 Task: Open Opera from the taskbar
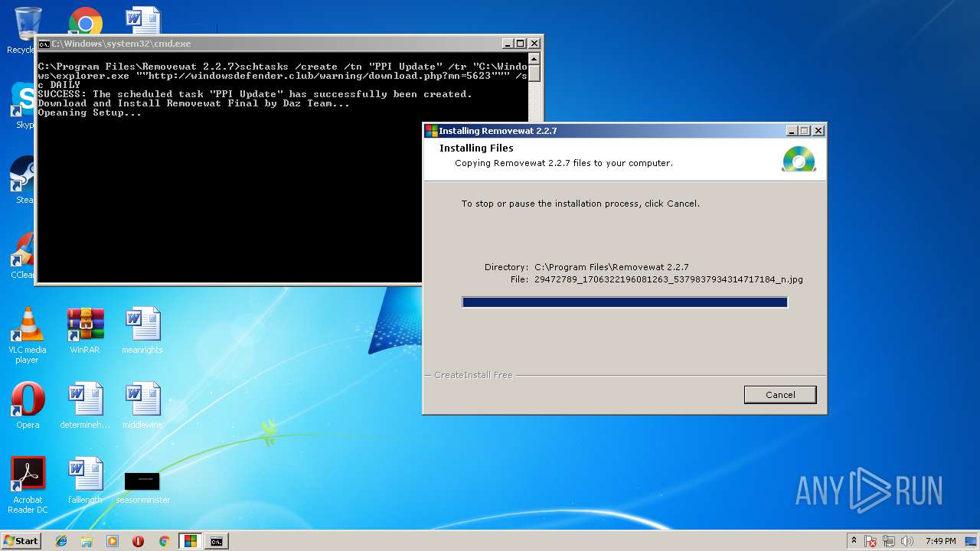[138, 541]
